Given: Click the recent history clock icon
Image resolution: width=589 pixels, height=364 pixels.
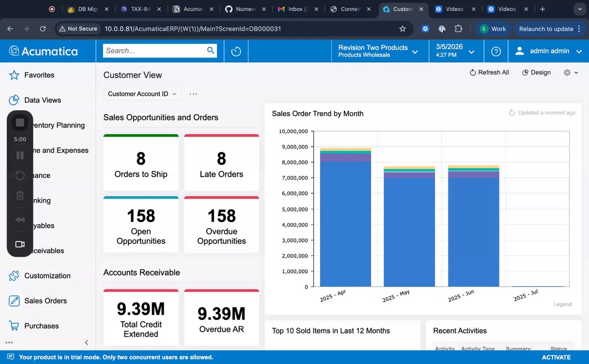Looking at the screenshot, I should [236, 51].
